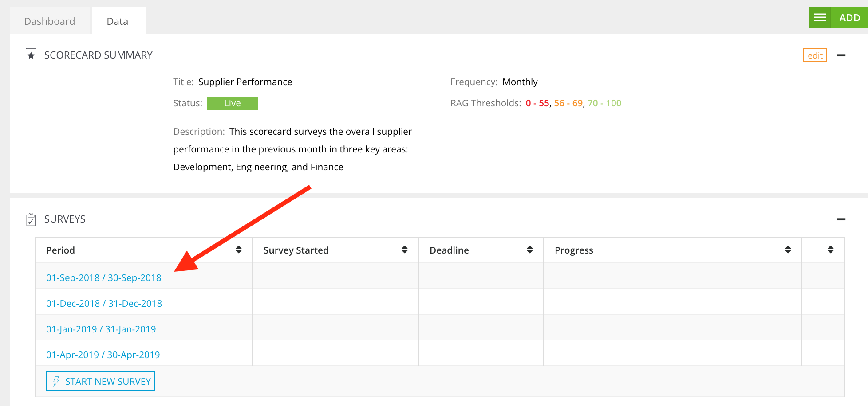
Task: Collapse the Scorecard Summary section
Action: coord(841,55)
